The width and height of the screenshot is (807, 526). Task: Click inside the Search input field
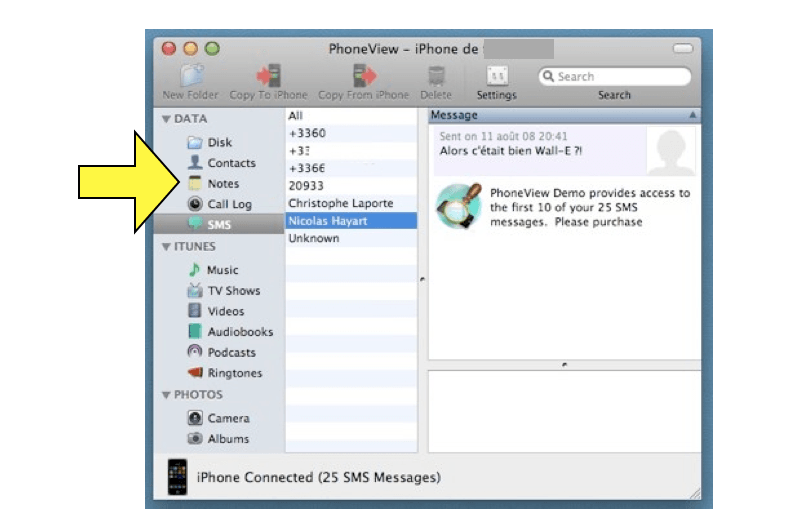tap(615, 76)
